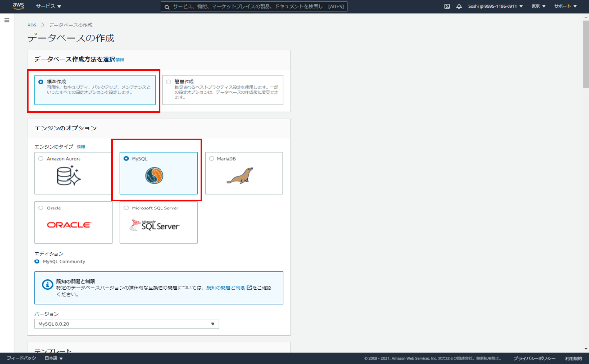Viewport: 589px width, 364px height.
Task: Focus the AWS services search box
Action: [254, 7]
